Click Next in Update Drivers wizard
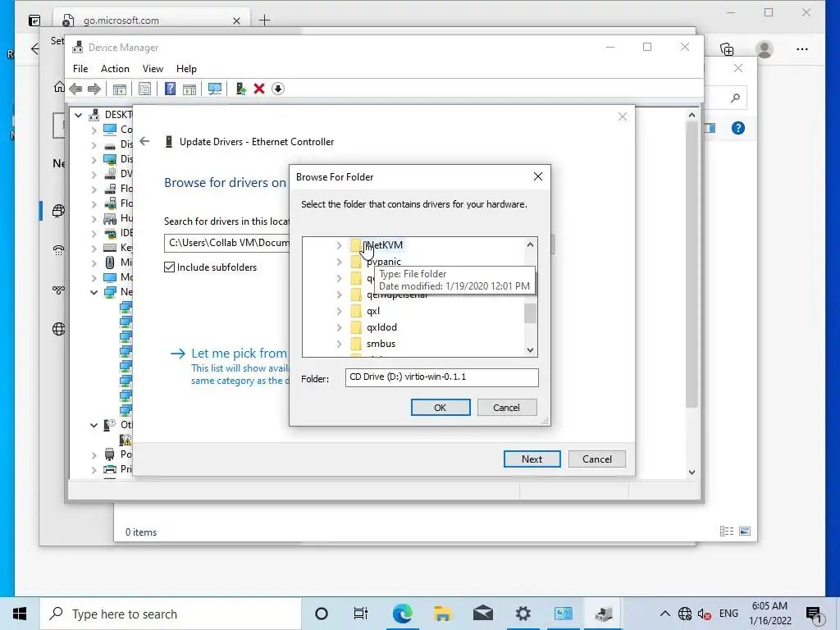Viewport: 840px width, 630px height. click(x=532, y=459)
